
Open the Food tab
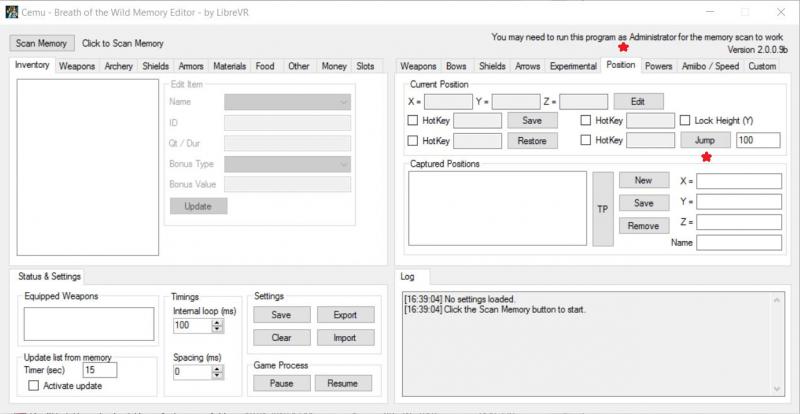(265, 66)
